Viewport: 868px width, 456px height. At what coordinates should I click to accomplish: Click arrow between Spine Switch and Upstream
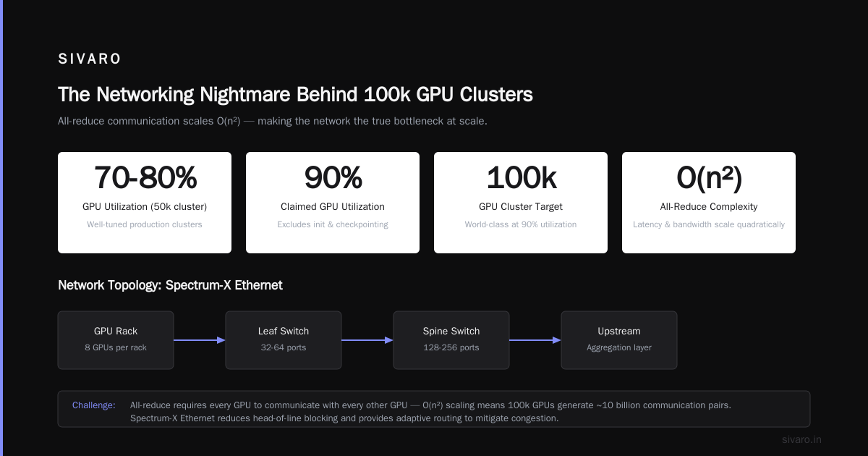tap(535, 340)
